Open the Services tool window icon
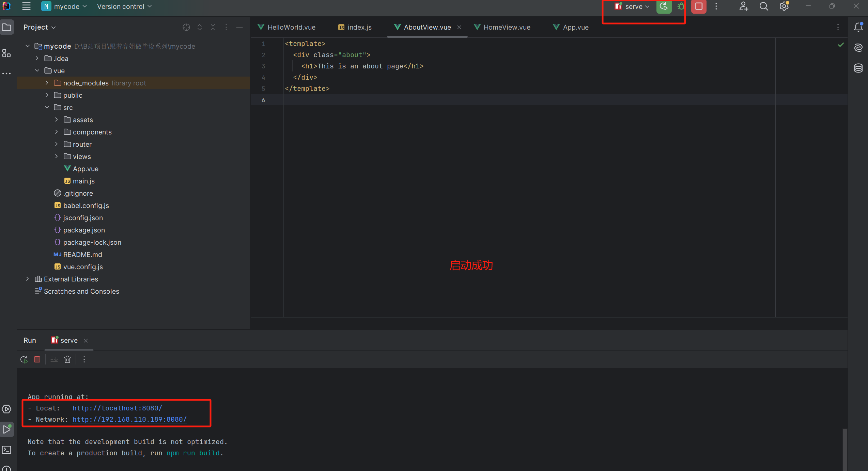This screenshot has width=868, height=471. pos(6,409)
